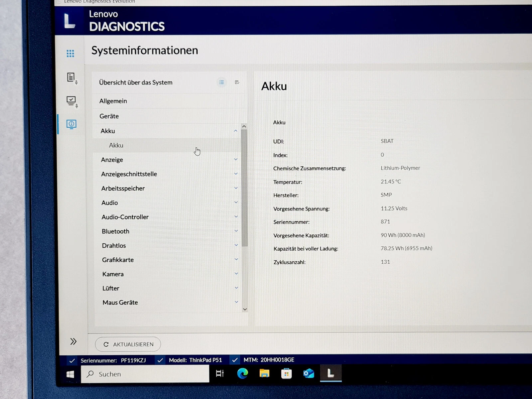Expand the Grafikkarte category
Image resolution: width=532 pixels, height=399 pixels.
[236, 259]
